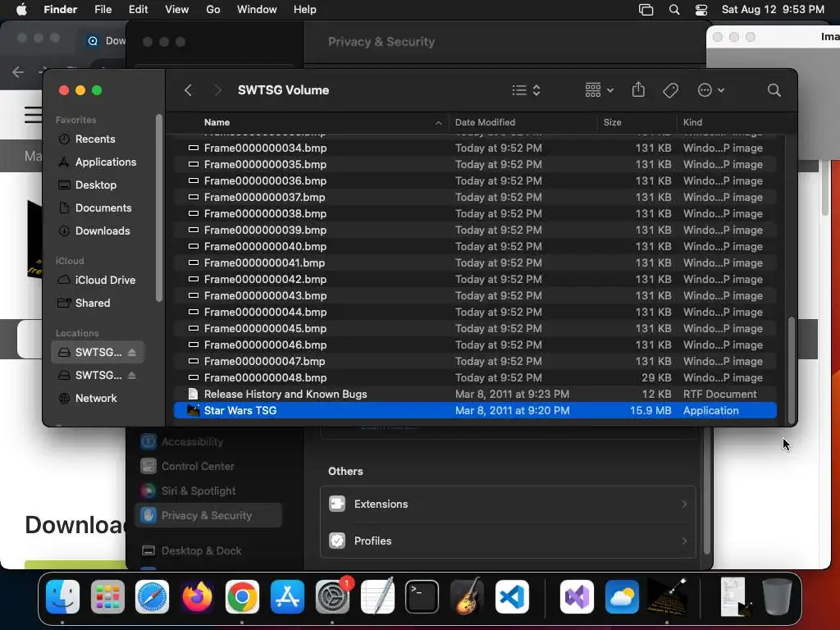Open Control Center in menu bar
The width and height of the screenshot is (840, 630).
(x=701, y=10)
